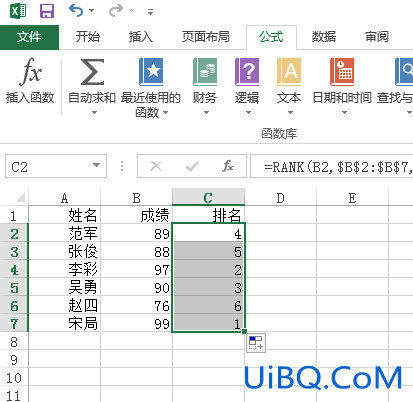Select the score cell 99
The width and height of the screenshot is (413, 402).
point(136,323)
